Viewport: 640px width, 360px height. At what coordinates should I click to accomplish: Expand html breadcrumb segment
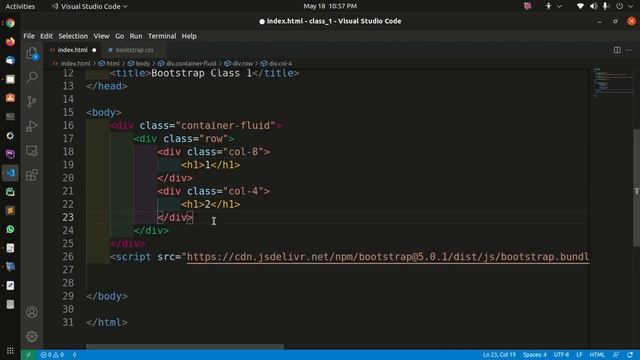tap(113, 63)
